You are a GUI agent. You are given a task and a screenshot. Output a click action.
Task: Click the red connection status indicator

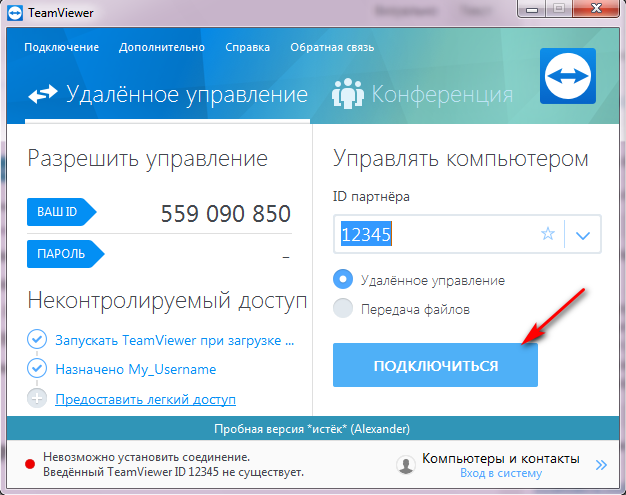tap(30, 464)
